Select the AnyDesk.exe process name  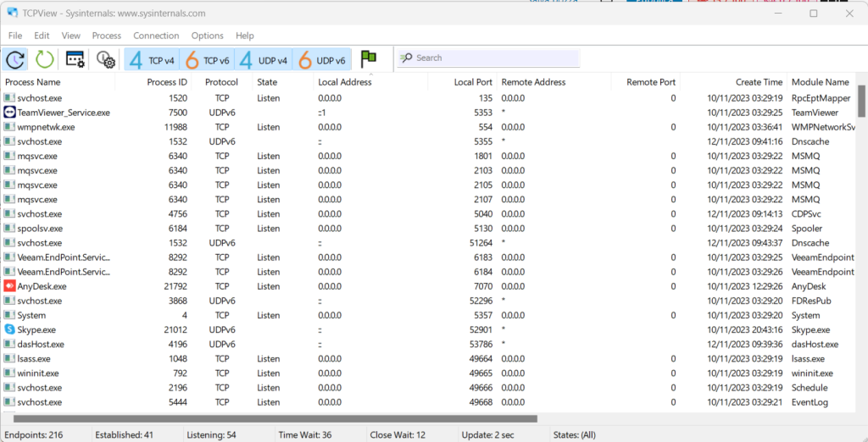[x=42, y=286]
